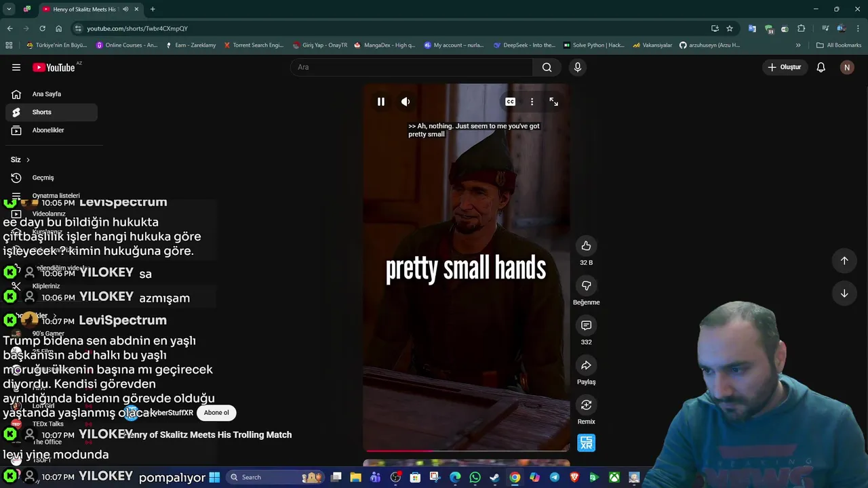Open the video title Henry of Skalitz
868x488 pixels.
point(208,434)
